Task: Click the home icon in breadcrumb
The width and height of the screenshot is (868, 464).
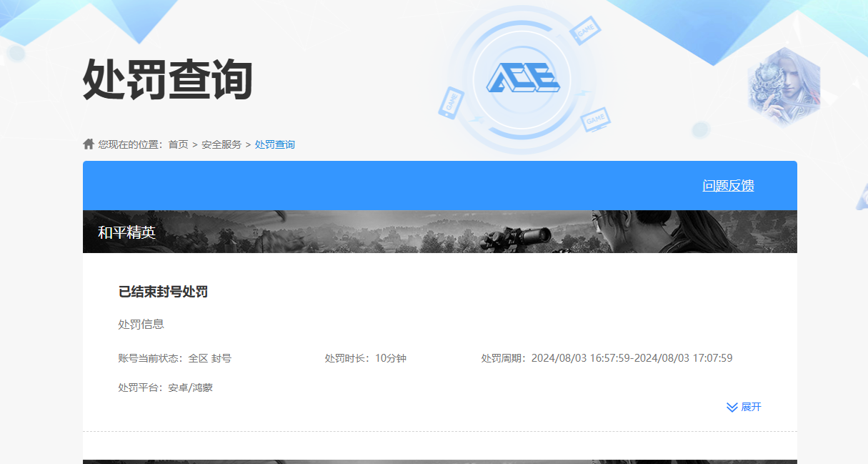Action: click(89, 144)
